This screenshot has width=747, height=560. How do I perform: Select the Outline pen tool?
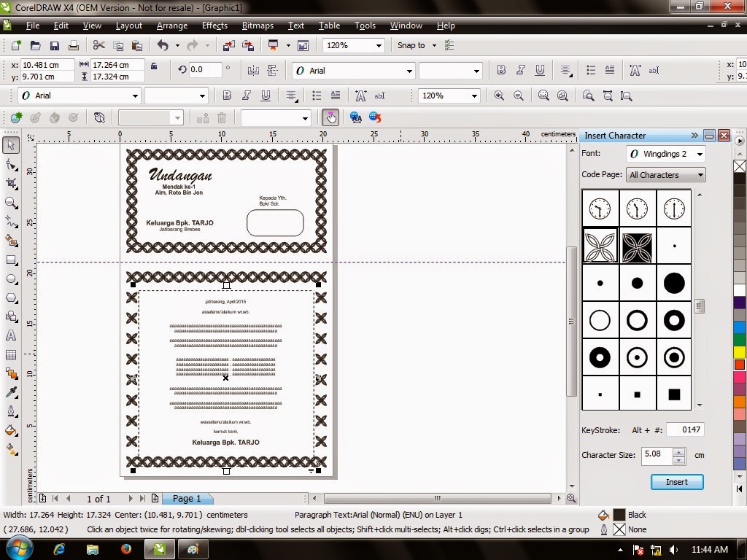[11, 411]
